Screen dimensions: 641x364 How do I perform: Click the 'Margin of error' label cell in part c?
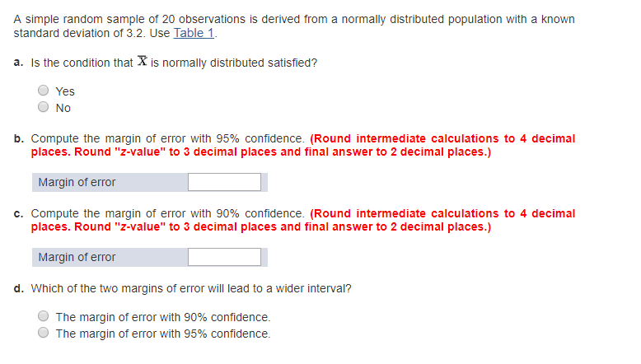tap(77, 257)
